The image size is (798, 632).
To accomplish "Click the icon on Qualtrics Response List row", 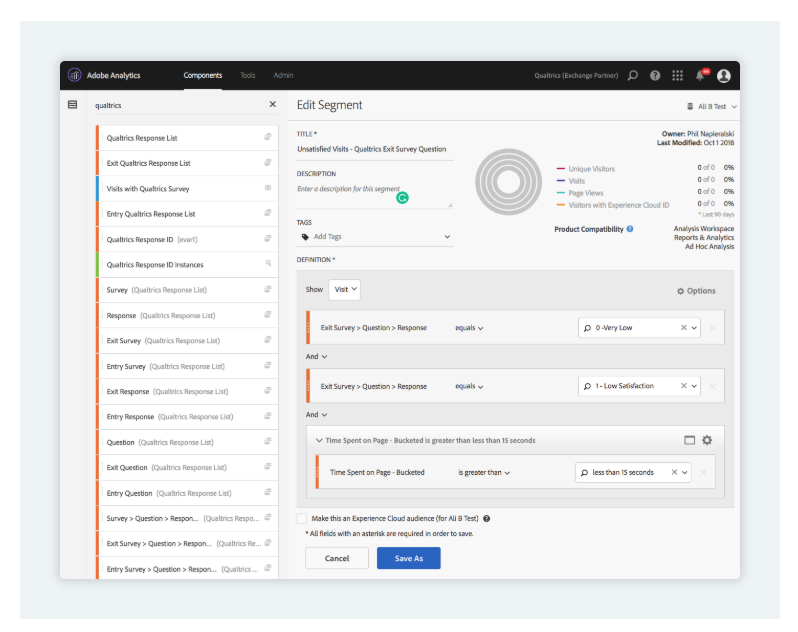I will click(x=268, y=137).
